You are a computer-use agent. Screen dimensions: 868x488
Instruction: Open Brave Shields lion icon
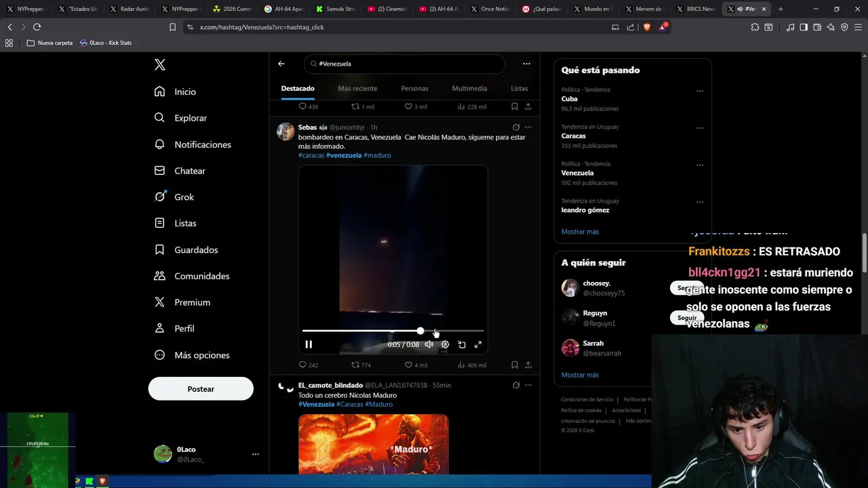646,27
